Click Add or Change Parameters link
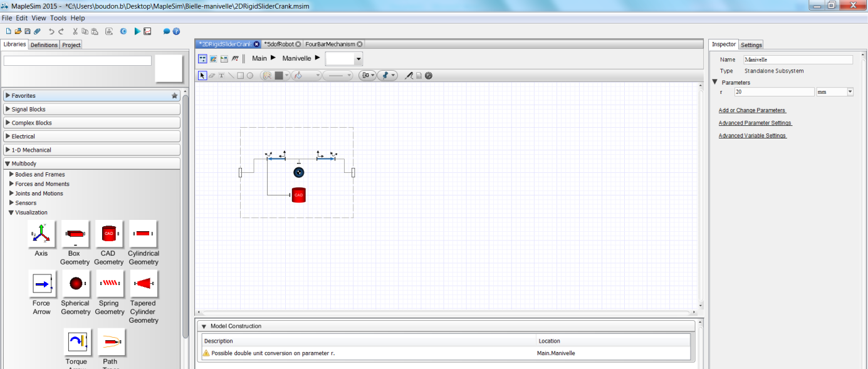The image size is (868, 369). point(752,110)
